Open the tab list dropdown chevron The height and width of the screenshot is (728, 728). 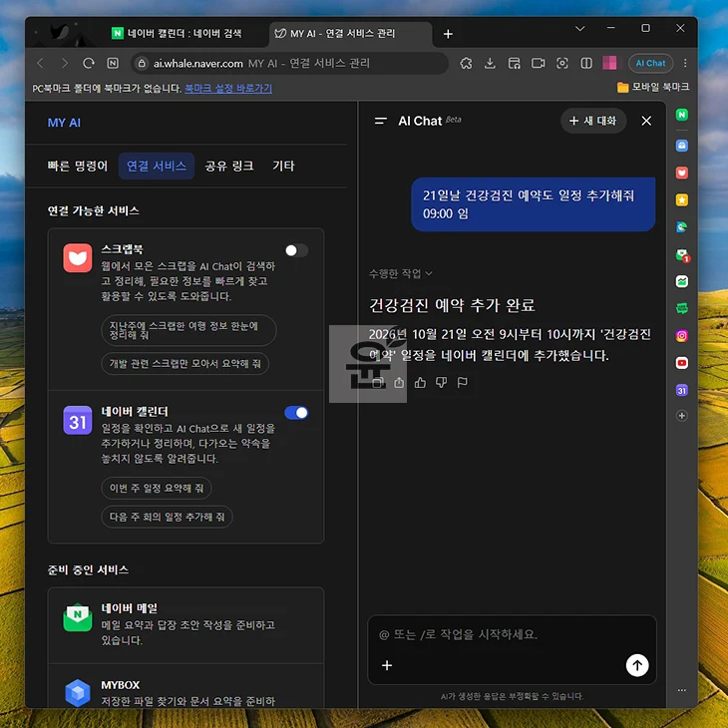click(x=579, y=29)
